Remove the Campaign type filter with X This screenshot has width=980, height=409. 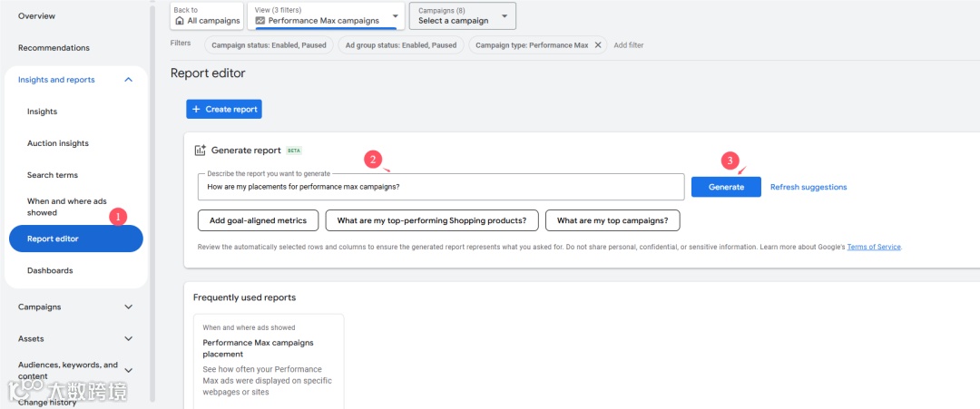tap(597, 45)
